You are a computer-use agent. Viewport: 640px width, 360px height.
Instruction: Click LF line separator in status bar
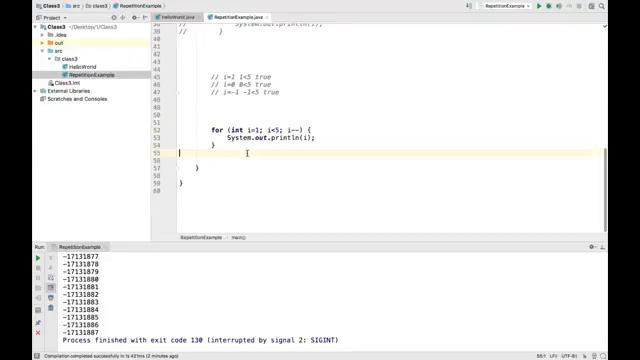pos(553,356)
